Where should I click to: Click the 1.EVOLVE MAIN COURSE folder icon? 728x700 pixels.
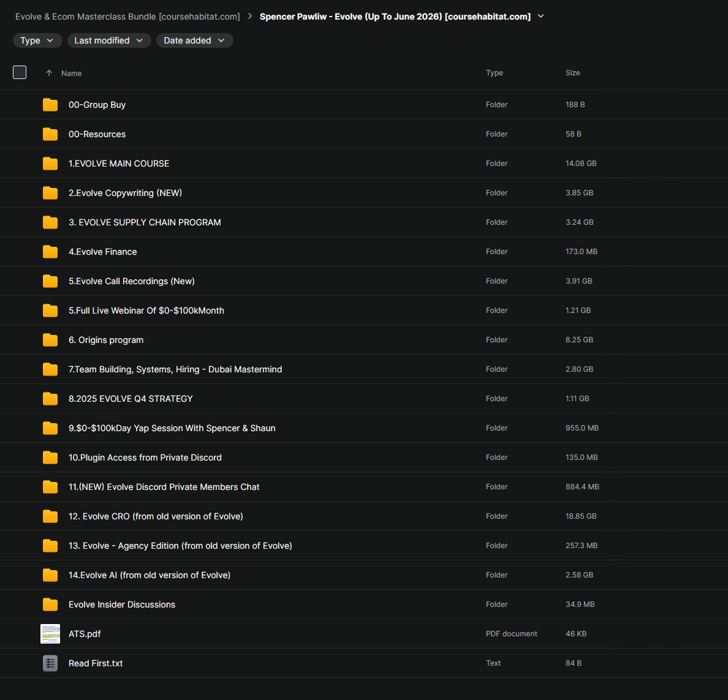[50, 164]
